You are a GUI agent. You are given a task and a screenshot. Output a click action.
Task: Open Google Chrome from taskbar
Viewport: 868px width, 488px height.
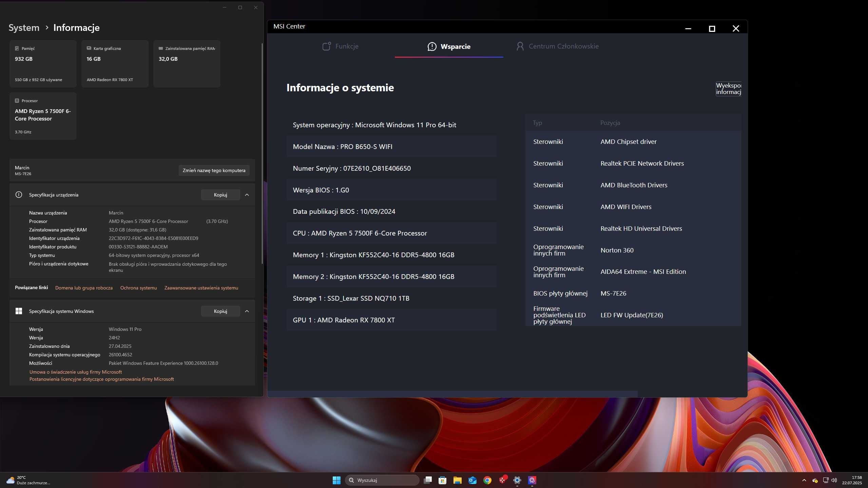click(487, 480)
